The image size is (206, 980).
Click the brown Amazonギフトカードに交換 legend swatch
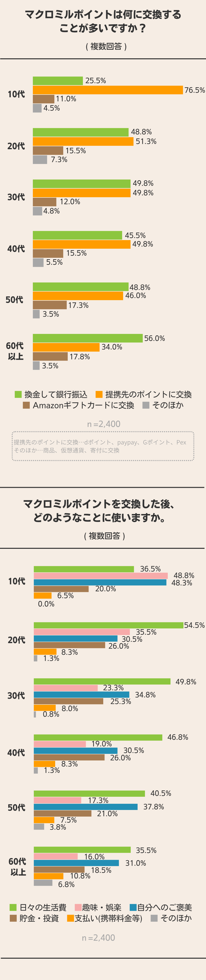click(x=26, y=405)
